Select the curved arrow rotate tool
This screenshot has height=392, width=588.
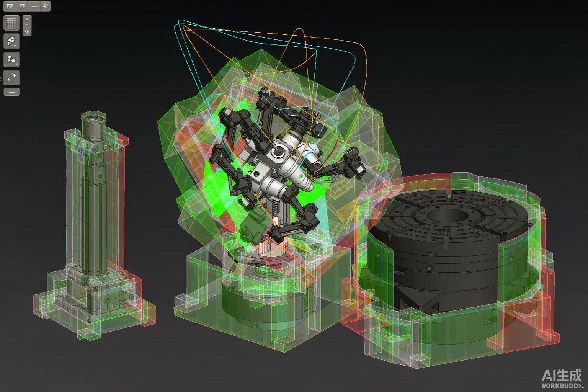click(11, 77)
